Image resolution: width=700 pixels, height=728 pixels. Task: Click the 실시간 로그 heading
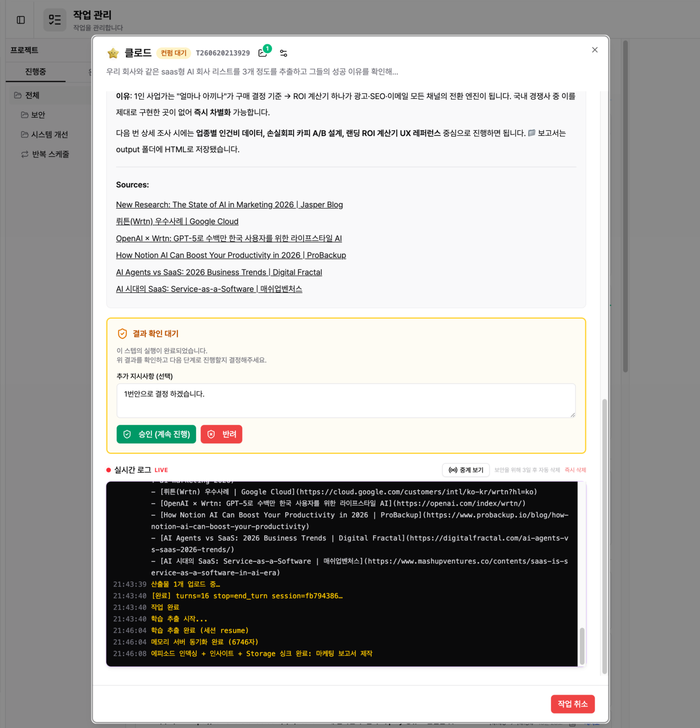tap(132, 470)
